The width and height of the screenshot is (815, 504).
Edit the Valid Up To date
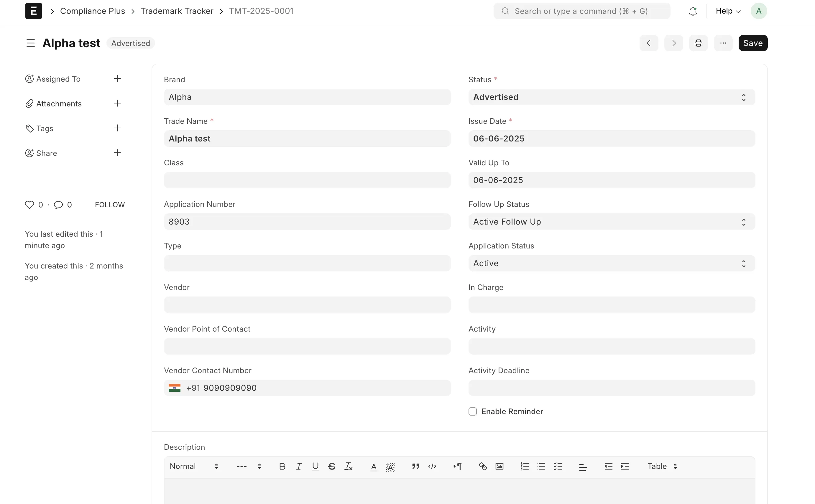point(612,180)
